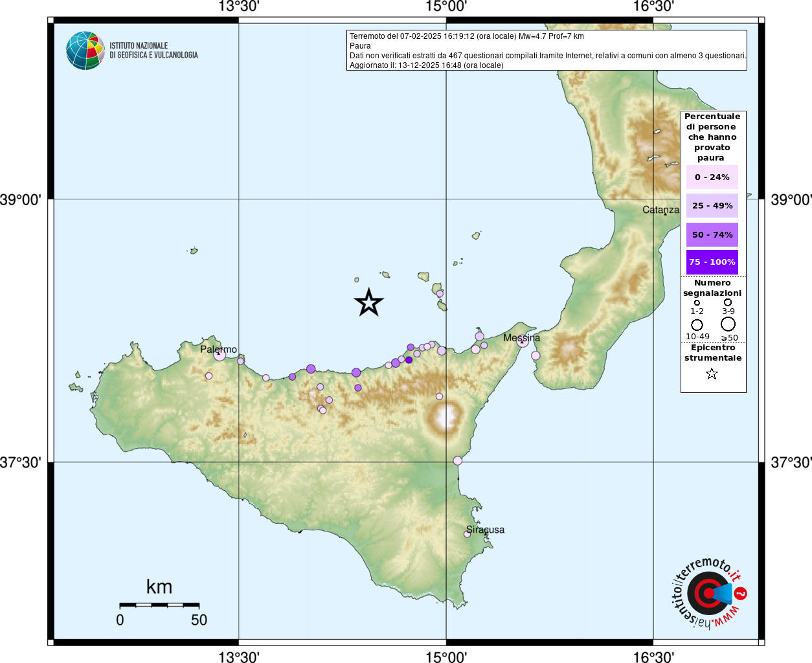Click the Messina city label

(521, 338)
